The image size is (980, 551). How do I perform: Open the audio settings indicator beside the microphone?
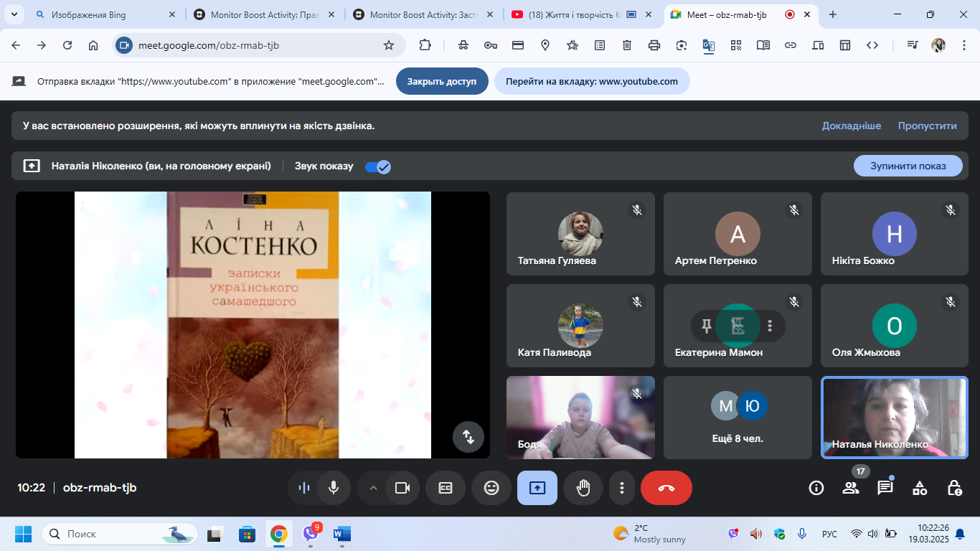pos(303,488)
